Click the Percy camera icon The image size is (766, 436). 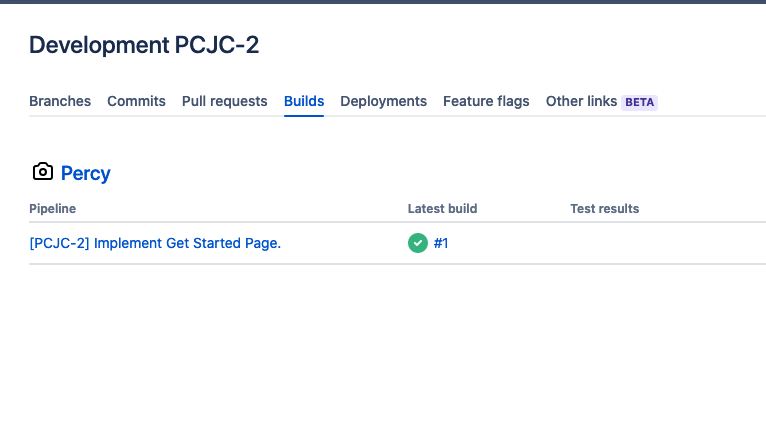point(42,172)
